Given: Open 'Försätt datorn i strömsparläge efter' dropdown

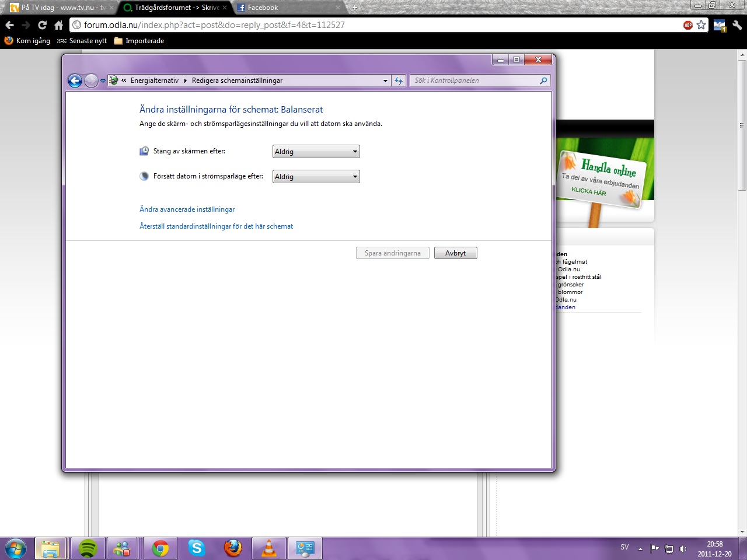Looking at the screenshot, I should pos(316,177).
